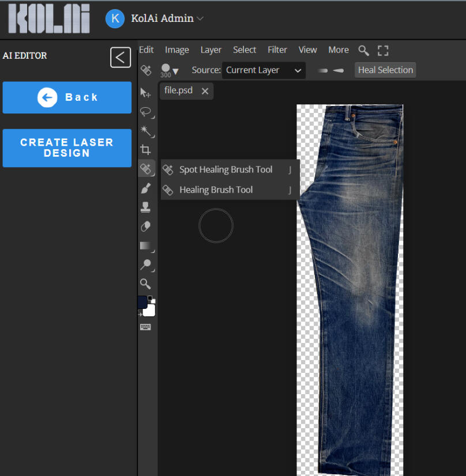Viewport: 466px width, 476px height.
Task: Open the foreground color swatch
Action: [142, 302]
